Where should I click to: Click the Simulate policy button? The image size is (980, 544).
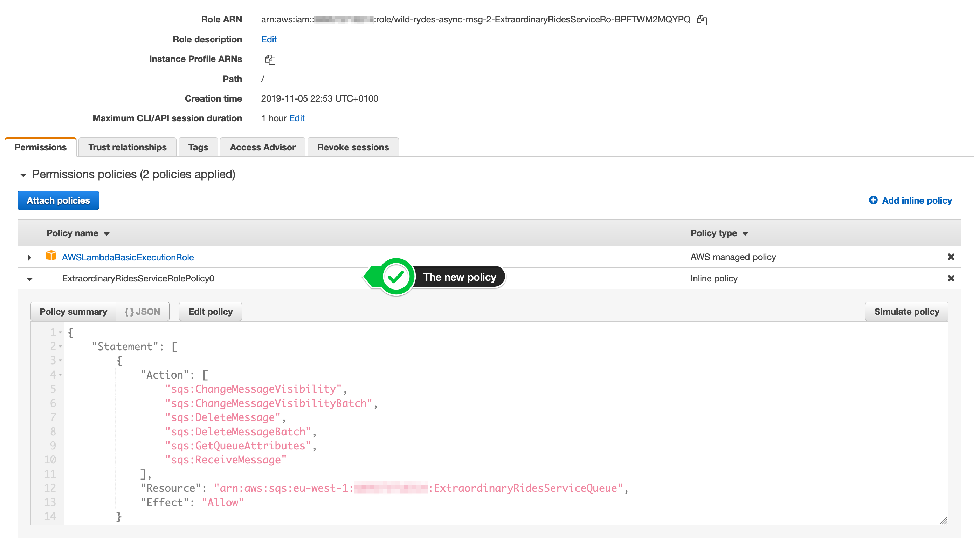click(x=906, y=312)
